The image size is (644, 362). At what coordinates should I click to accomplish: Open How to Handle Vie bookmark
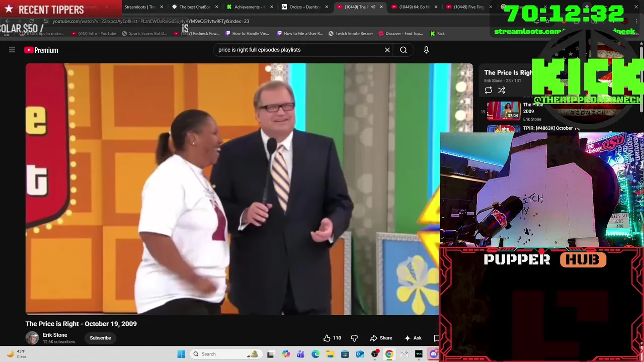click(x=247, y=33)
